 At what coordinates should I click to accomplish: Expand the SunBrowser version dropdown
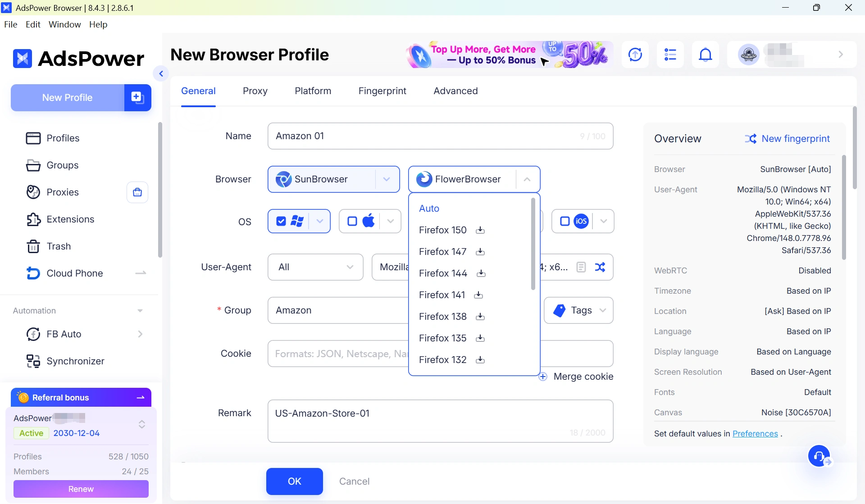(x=387, y=179)
